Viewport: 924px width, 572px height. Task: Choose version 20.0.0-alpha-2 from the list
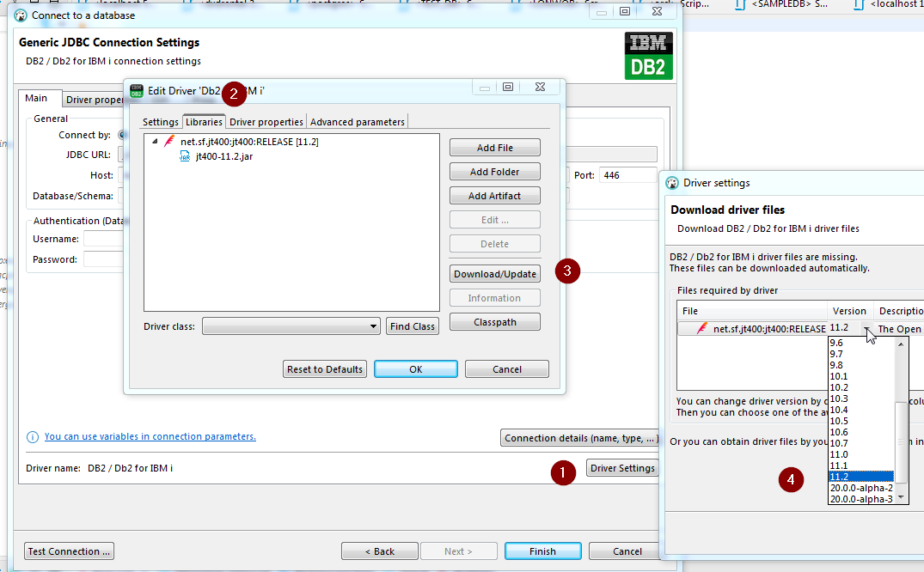click(x=861, y=489)
